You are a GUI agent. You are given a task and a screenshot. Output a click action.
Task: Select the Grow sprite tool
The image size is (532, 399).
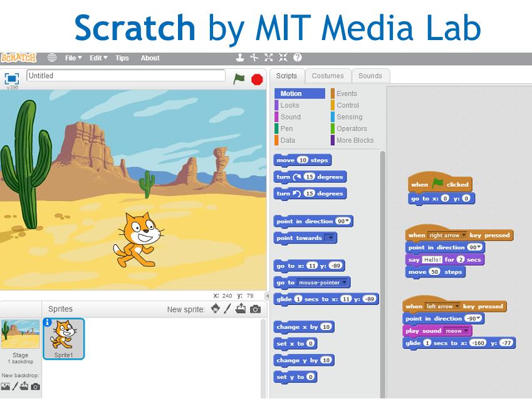[269, 58]
